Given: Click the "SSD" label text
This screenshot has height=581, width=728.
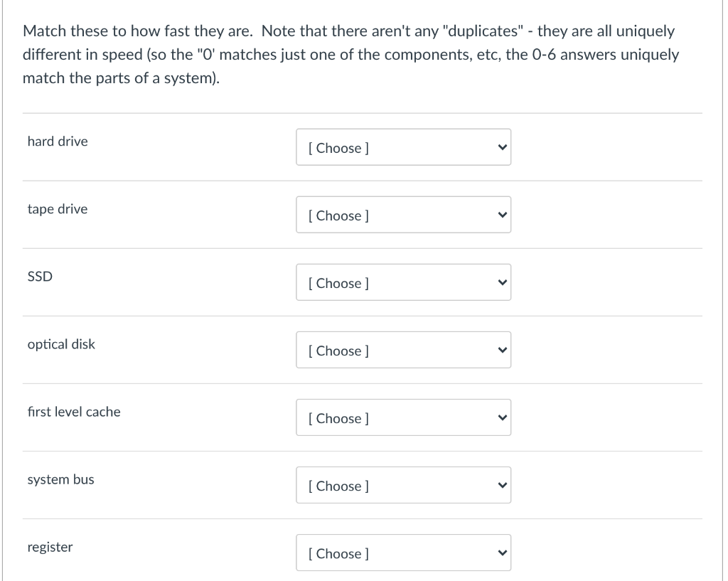Looking at the screenshot, I should [x=40, y=277].
